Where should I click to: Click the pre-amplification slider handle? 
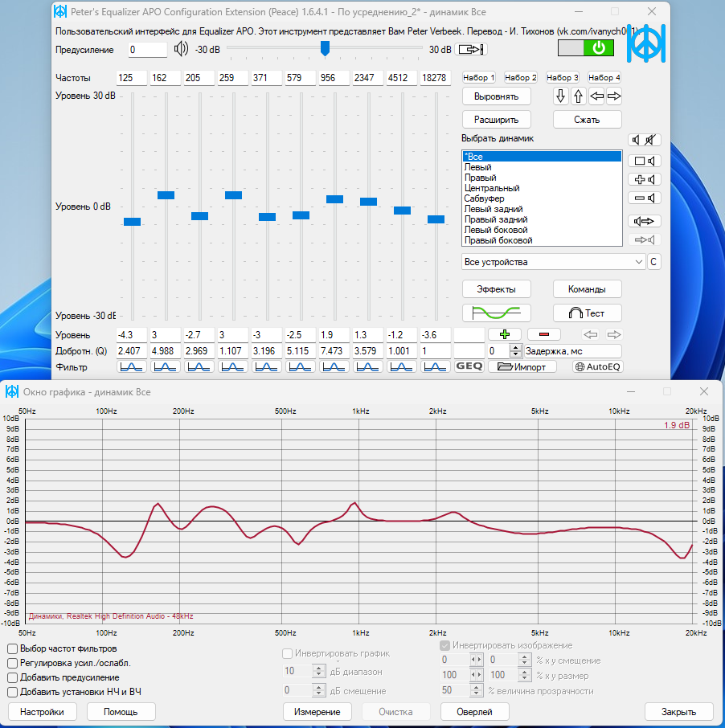tap(325, 49)
